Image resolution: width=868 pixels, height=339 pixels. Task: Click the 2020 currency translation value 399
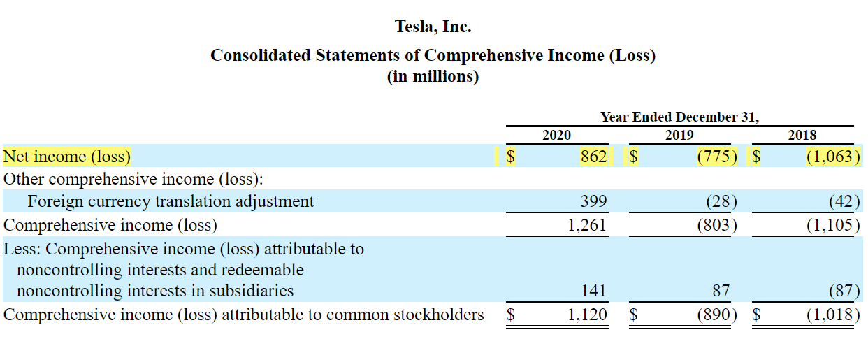point(593,202)
